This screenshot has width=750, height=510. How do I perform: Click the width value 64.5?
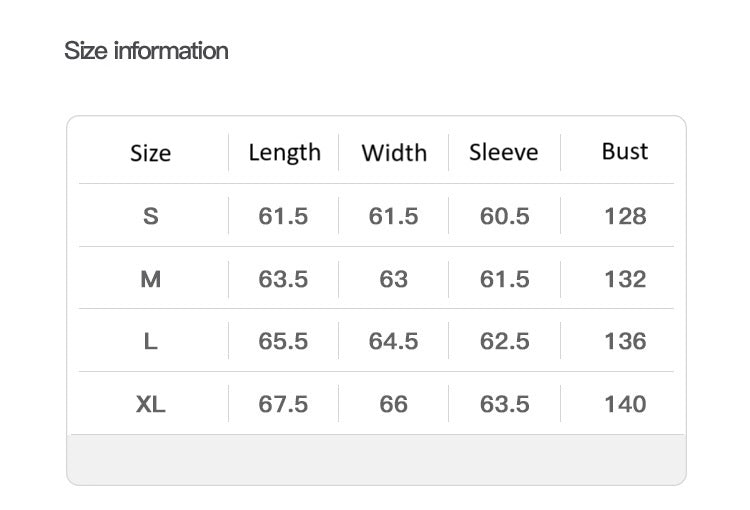[393, 341]
